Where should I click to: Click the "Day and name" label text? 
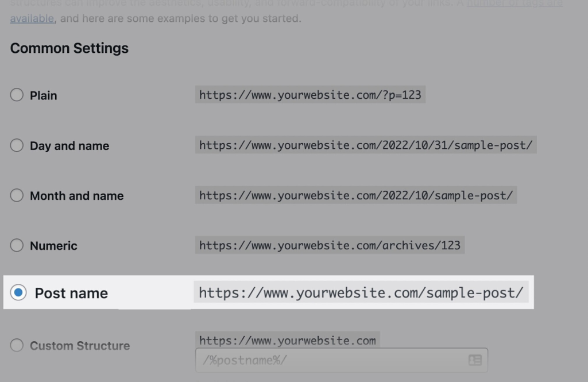tap(69, 146)
